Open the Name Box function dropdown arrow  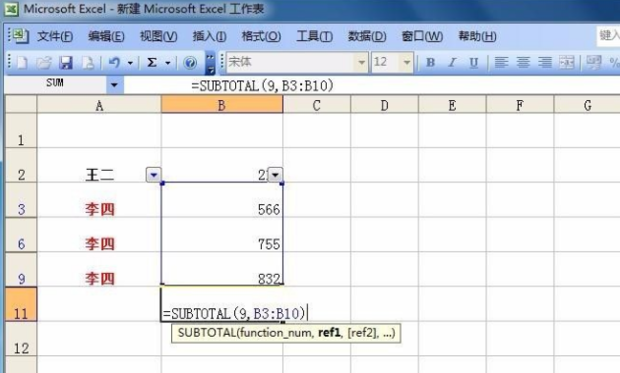point(114,85)
